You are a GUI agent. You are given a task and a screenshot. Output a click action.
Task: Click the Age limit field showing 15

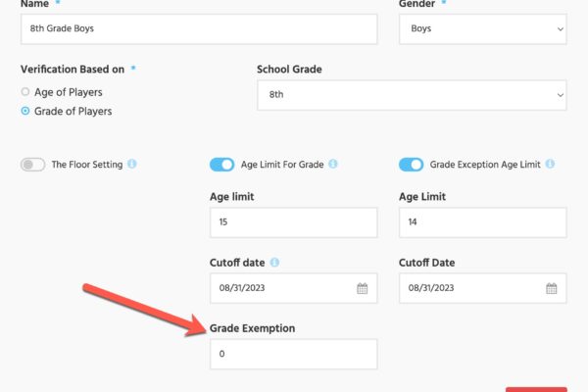294,222
